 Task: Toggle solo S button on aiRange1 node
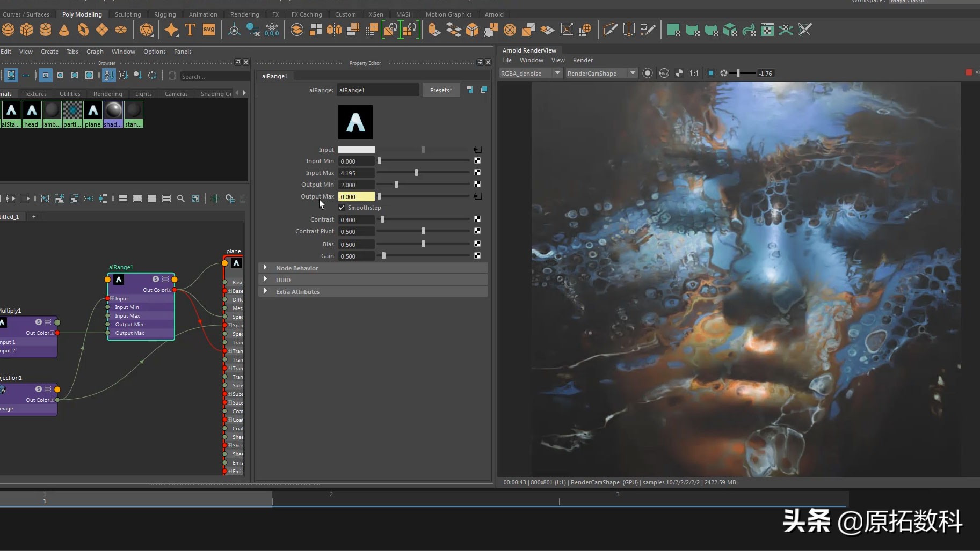pos(156,279)
